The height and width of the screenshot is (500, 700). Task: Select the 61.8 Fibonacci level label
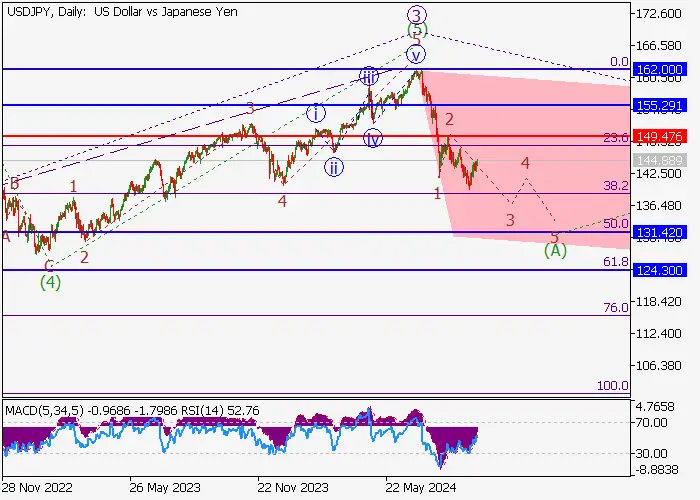pos(616,262)
